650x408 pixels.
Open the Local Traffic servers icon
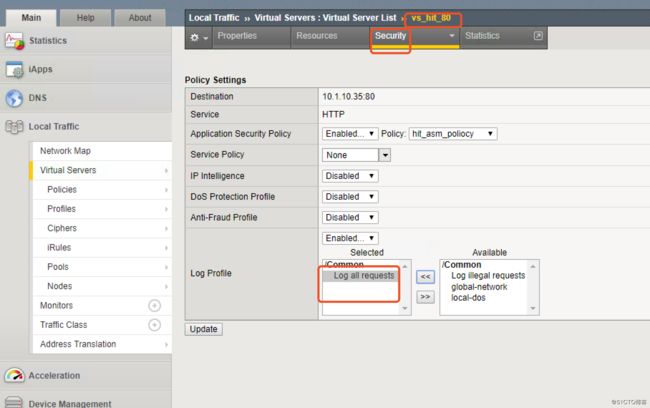pos(15,127)
